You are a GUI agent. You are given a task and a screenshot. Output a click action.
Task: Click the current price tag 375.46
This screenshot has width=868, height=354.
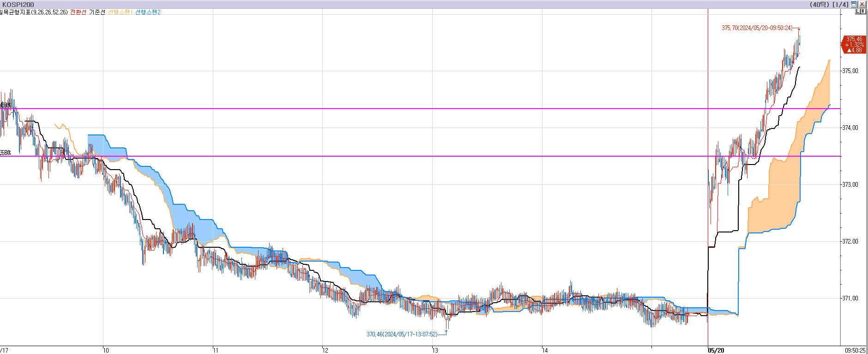coord(853,45)
